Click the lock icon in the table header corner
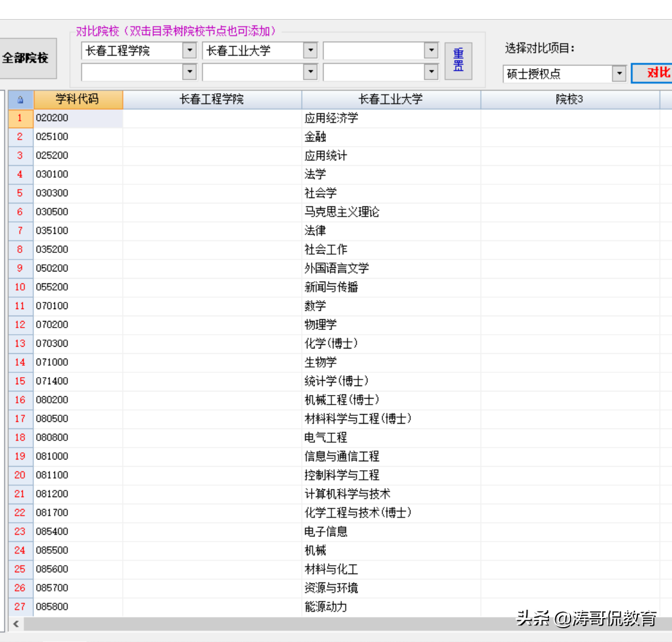672x642 pixels. click(20, 100)
